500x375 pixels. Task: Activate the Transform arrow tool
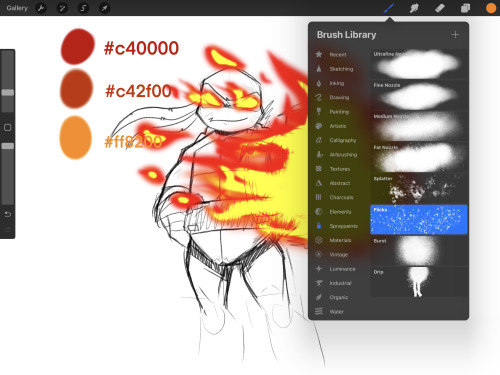coord(104,8)
